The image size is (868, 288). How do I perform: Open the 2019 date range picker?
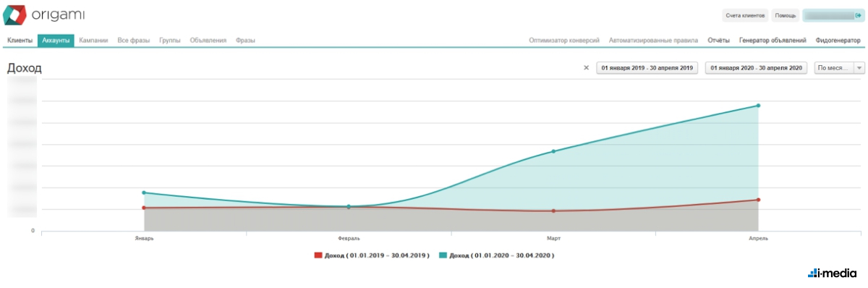647,67
